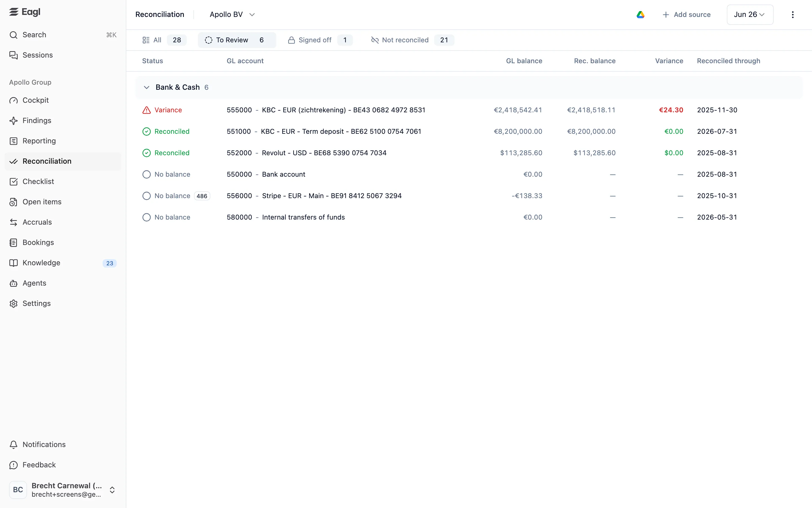
Task: Click the Accruals arrows icon
Action: [14, 222]
